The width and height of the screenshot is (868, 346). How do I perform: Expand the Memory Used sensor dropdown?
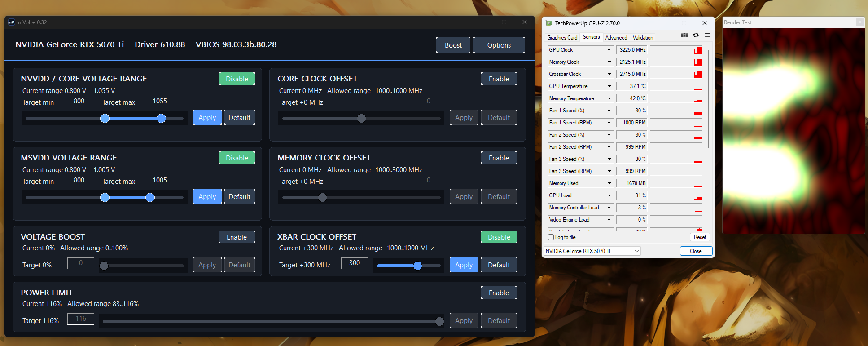[609, 183]
